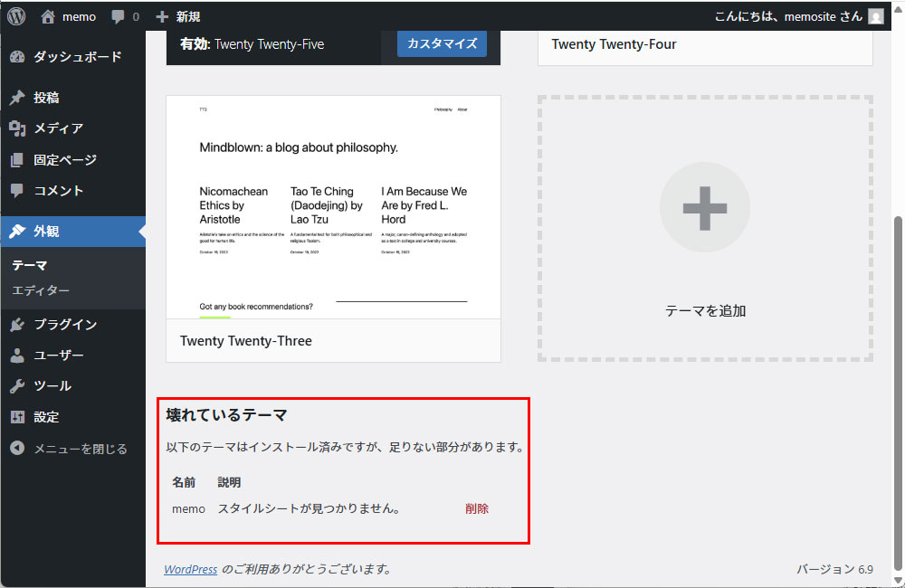
Task: Click the comments bubble icon in admin bar
Action: point(125,16)
